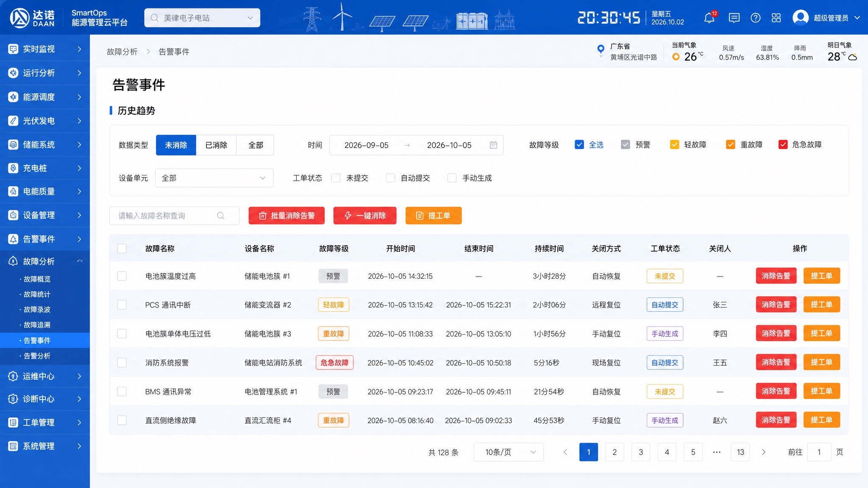The height and width of the screenshot is (488, 868).
Task: Click the 能源调度 sidebar icon
Action: [13, 97]
